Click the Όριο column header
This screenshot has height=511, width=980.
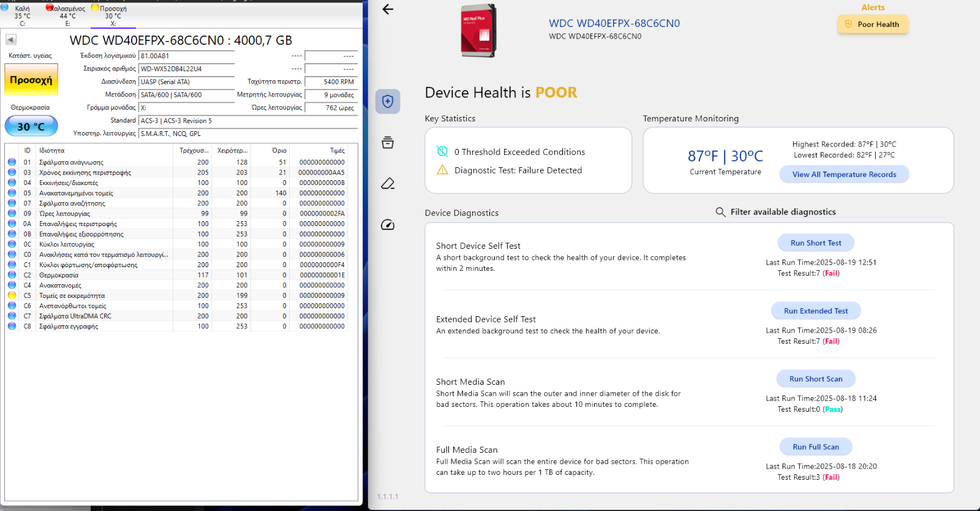point(270,150)
